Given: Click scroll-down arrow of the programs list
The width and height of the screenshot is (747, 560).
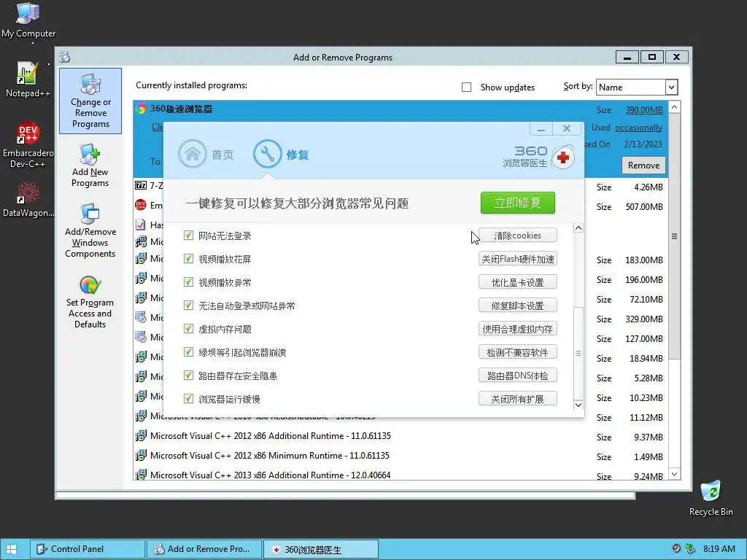Looking at the screenshot, I should tap(674, 474).
